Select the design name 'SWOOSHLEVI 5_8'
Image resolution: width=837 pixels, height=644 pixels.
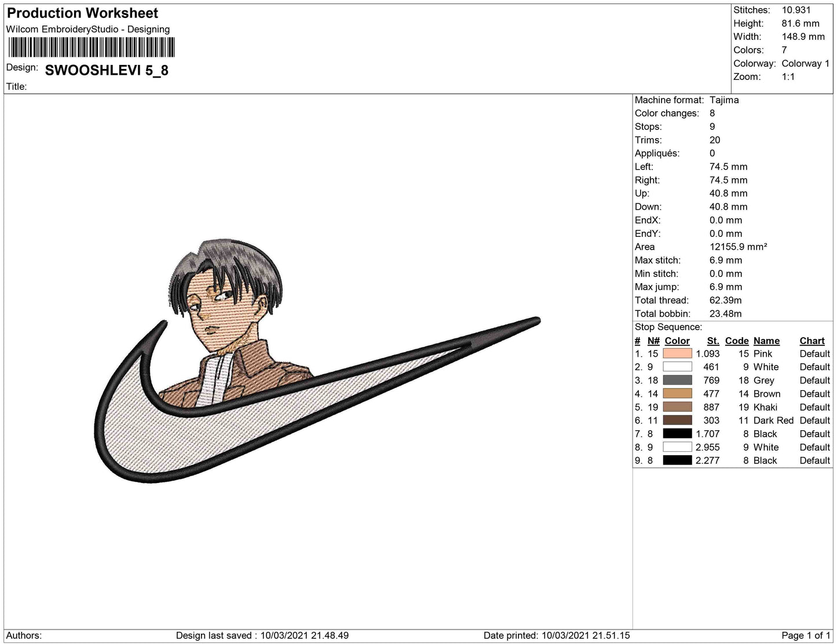[x=107, y=71]
